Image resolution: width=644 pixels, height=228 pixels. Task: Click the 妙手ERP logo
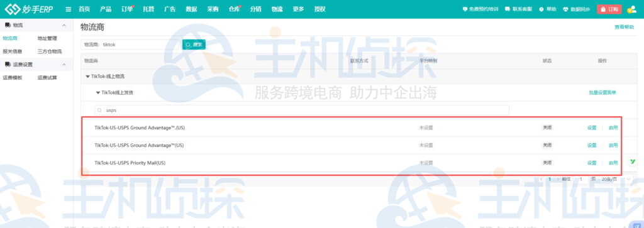click(29, 9)
